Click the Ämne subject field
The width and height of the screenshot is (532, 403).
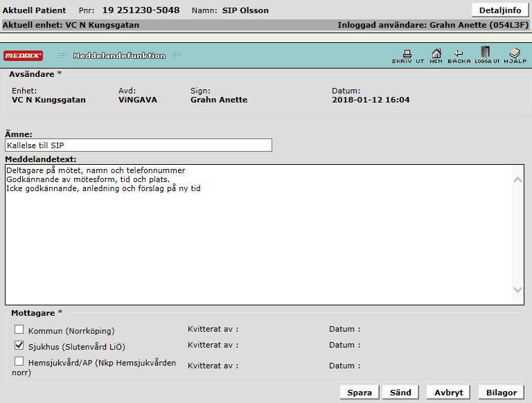point(139,145)
